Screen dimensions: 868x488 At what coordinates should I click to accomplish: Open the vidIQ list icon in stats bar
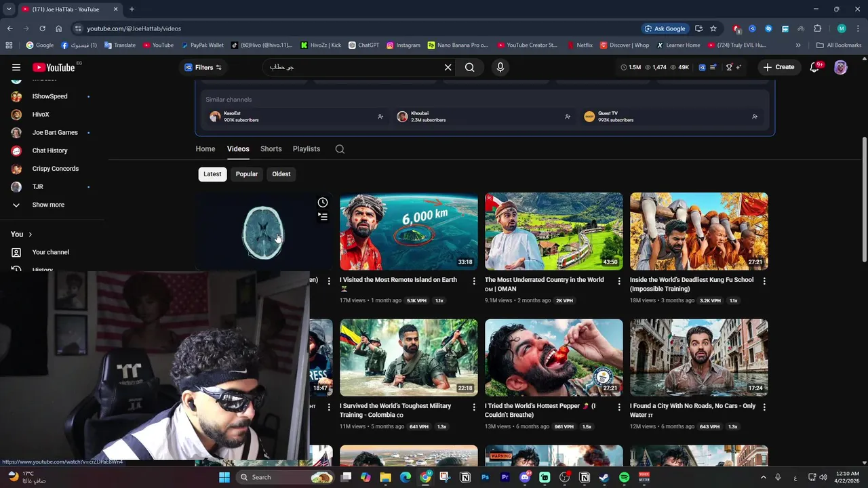pos(713,67)
